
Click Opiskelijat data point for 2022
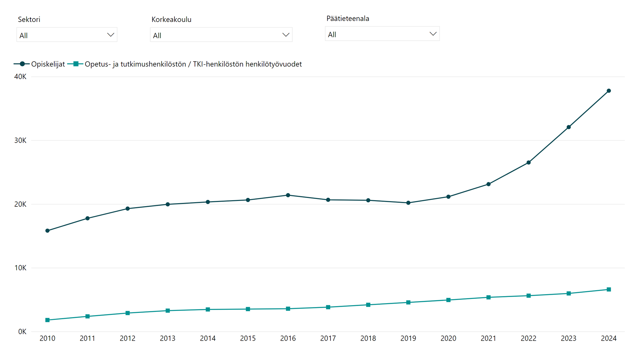[529, 162]
